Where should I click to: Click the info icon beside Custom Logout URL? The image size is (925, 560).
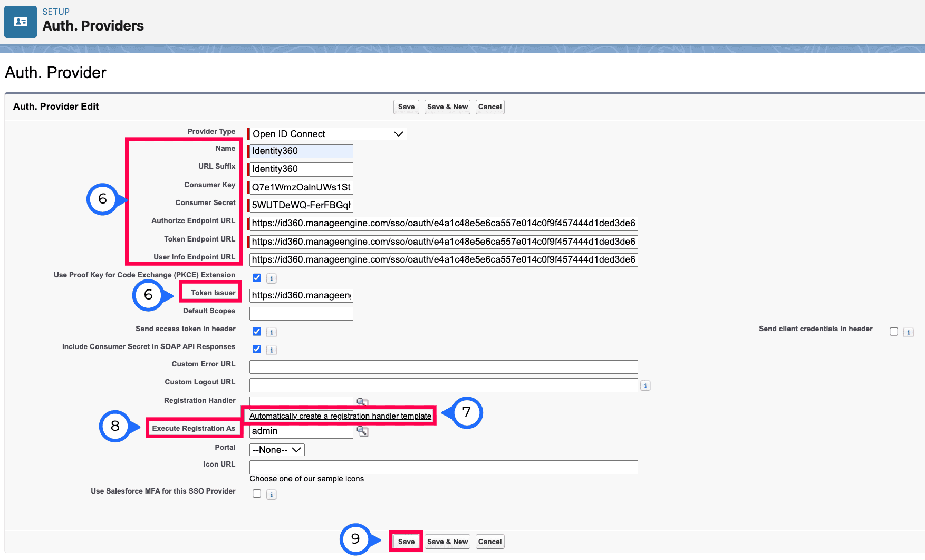tap(645, 385)
